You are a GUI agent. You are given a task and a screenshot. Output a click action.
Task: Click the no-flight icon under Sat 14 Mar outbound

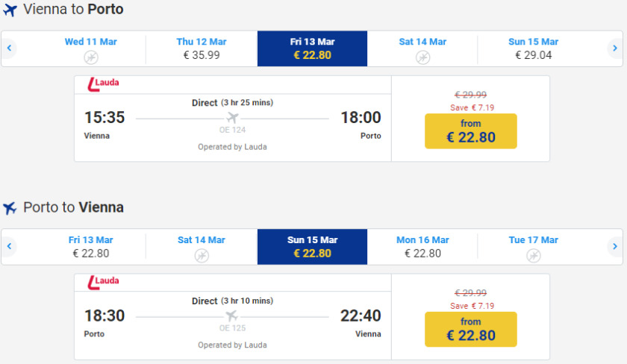tap(422, 57)
